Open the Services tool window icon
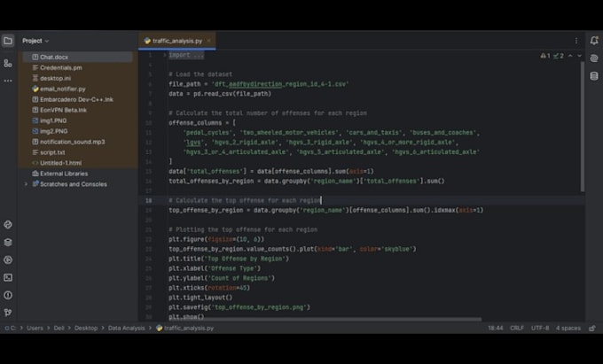 (8, 259)
